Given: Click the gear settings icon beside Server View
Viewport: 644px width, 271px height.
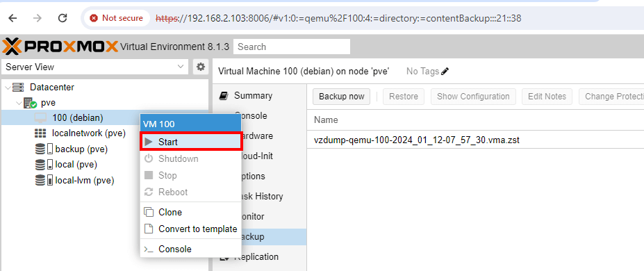Looking at the screenshot, I should (x=201, y=67).
